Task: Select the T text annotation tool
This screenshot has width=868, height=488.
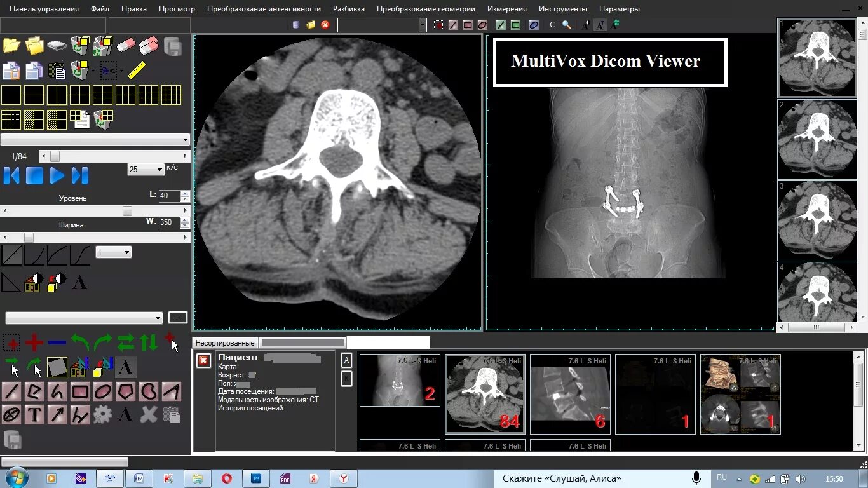Action: click(34, 415)
